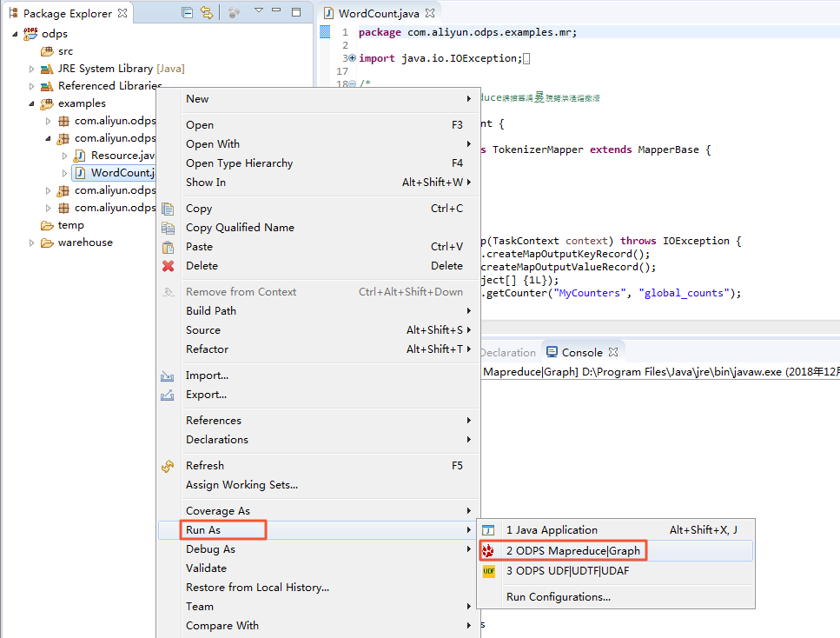Expand Resource.java file node
Viewport: 840px width, 638px height.
pyautogui.click(x=65, y=156)
